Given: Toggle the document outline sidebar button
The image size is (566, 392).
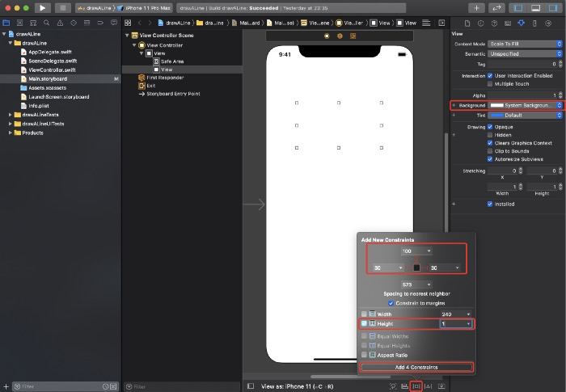Looking at the screenshot, I should (251, 386).
